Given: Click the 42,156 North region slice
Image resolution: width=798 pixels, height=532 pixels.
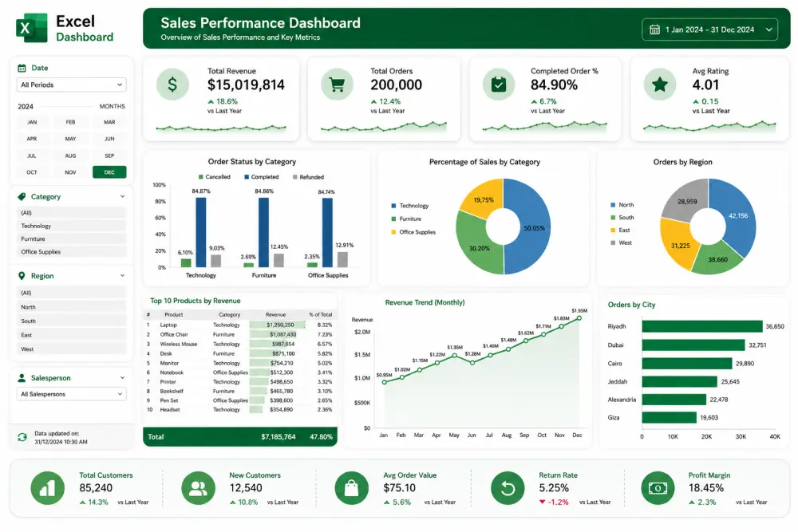Looking at the screenshot, I should pos(737,216).
